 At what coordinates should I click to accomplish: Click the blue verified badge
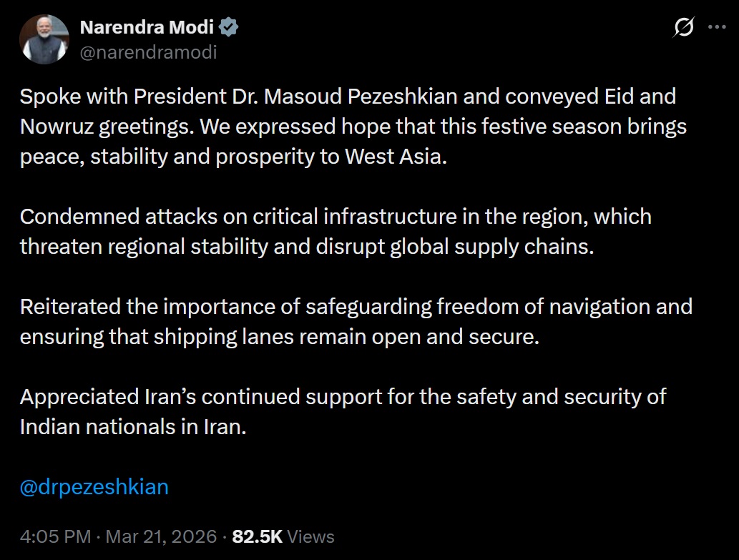[229, 28]
